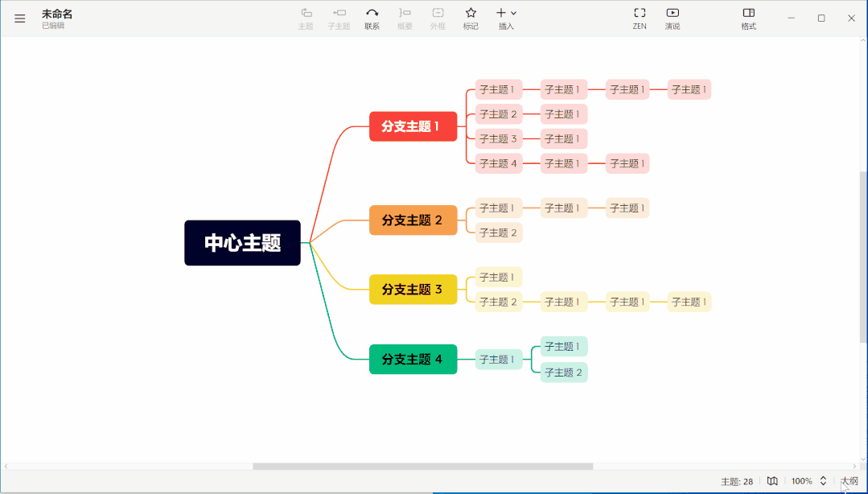
Task: Click the 主题 add topic icon
Action: point(306,13)
